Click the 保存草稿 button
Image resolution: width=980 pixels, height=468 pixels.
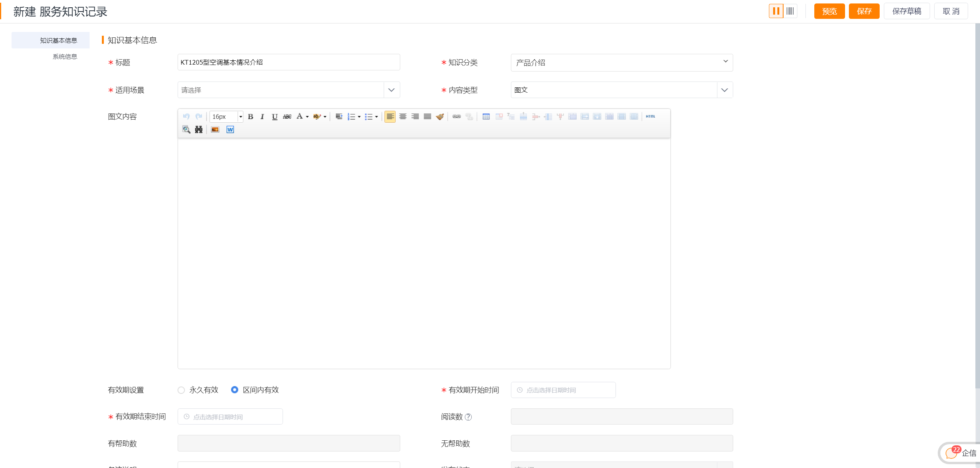coord(907,11)
